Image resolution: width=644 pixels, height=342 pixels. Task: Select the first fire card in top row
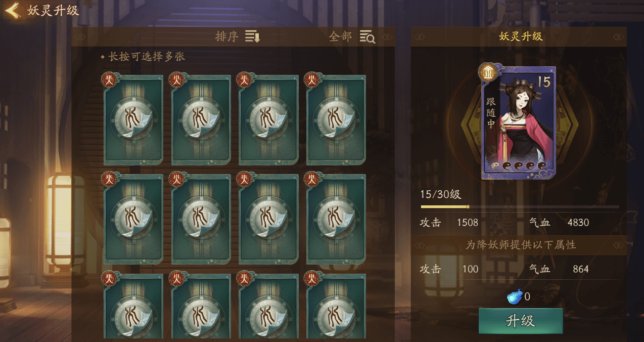coord(133,120)
